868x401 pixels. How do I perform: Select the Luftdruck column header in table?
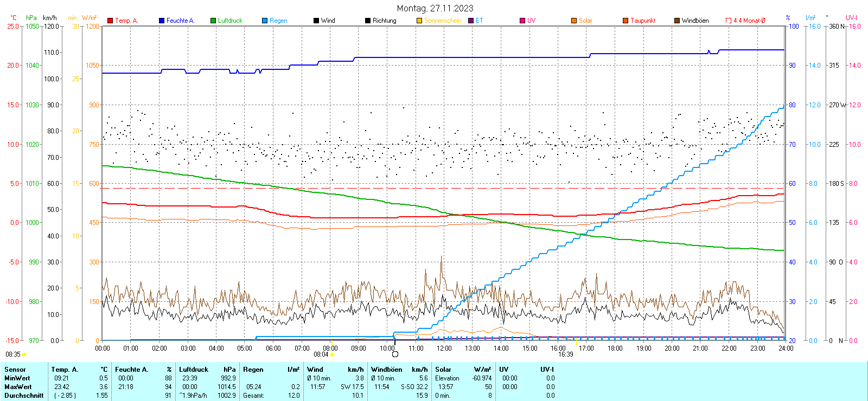(194, 370)
